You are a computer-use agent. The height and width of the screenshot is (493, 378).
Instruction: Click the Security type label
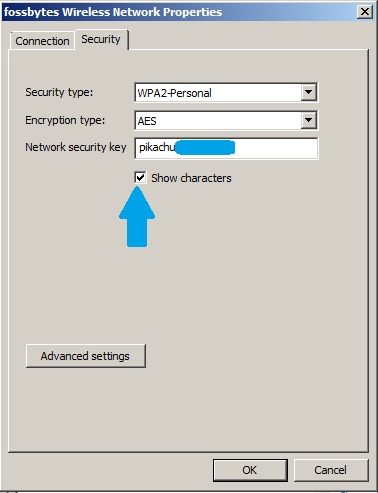pyautogui.click(x=59, y=92)
